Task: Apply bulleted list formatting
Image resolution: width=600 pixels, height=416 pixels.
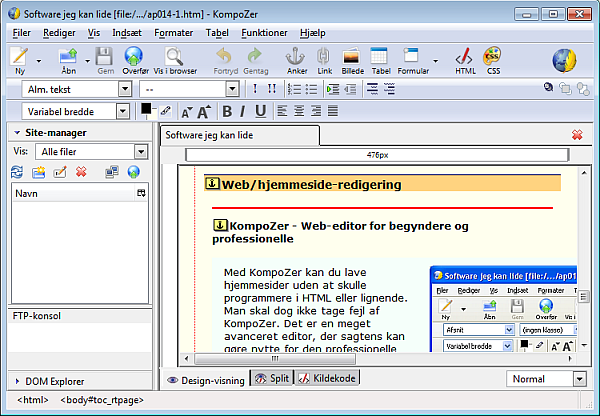Action: (311, 89)
